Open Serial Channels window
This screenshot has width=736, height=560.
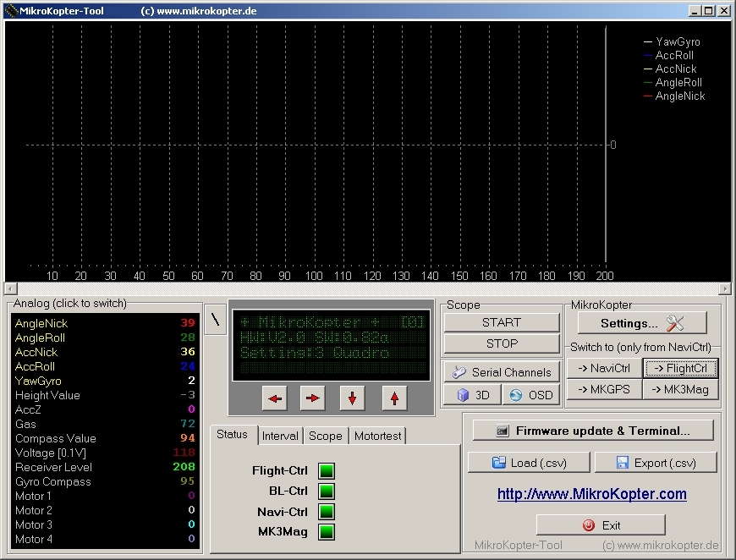tap(501, 372)
